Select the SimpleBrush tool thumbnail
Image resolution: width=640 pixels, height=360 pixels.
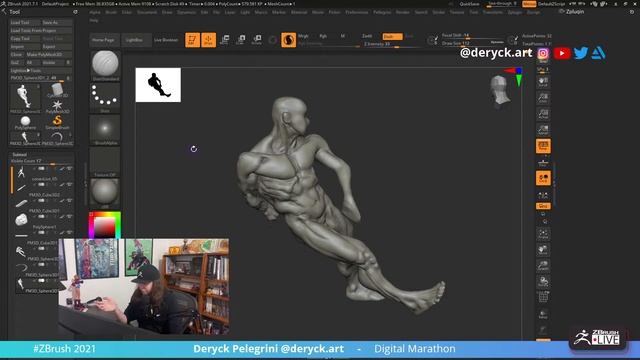click(57, 122)
